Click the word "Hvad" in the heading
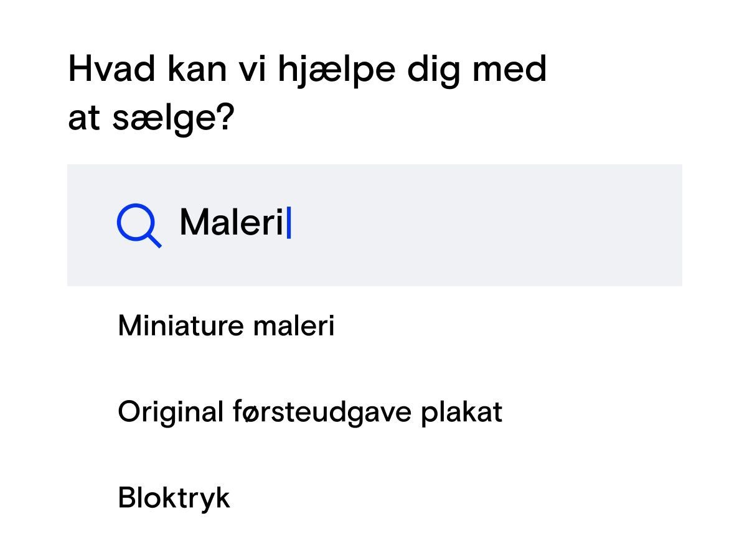747x560 pixels. click(111, 69)
